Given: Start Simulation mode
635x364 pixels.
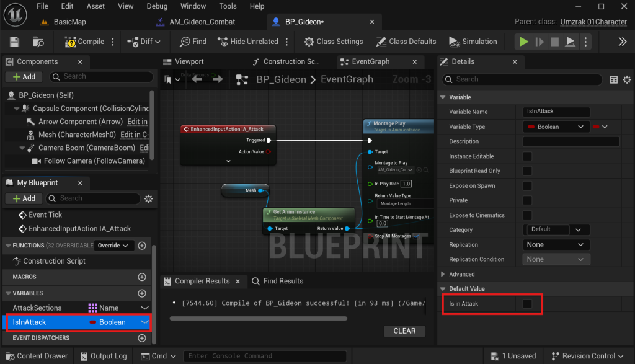Looking at the screenshot, I should tap(473, 42).
